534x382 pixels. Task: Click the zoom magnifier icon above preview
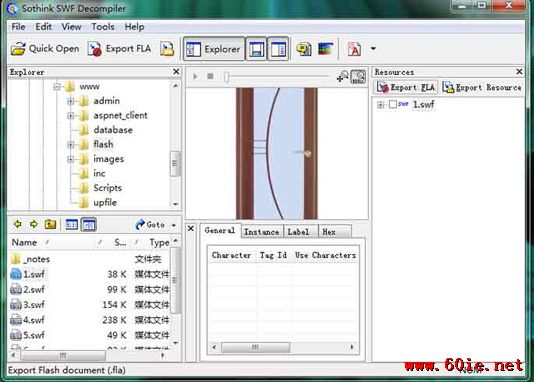pyautogui.click(x=342, y=76)
